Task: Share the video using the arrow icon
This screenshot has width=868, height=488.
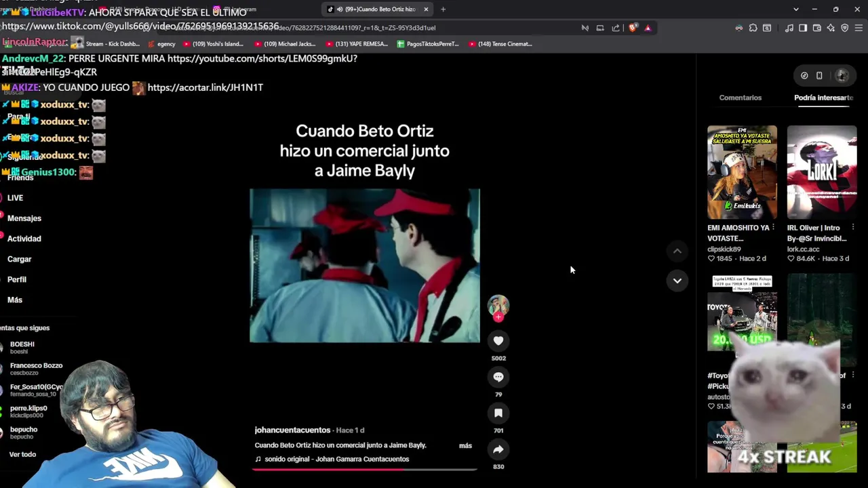Action: (x=498, y=449)
